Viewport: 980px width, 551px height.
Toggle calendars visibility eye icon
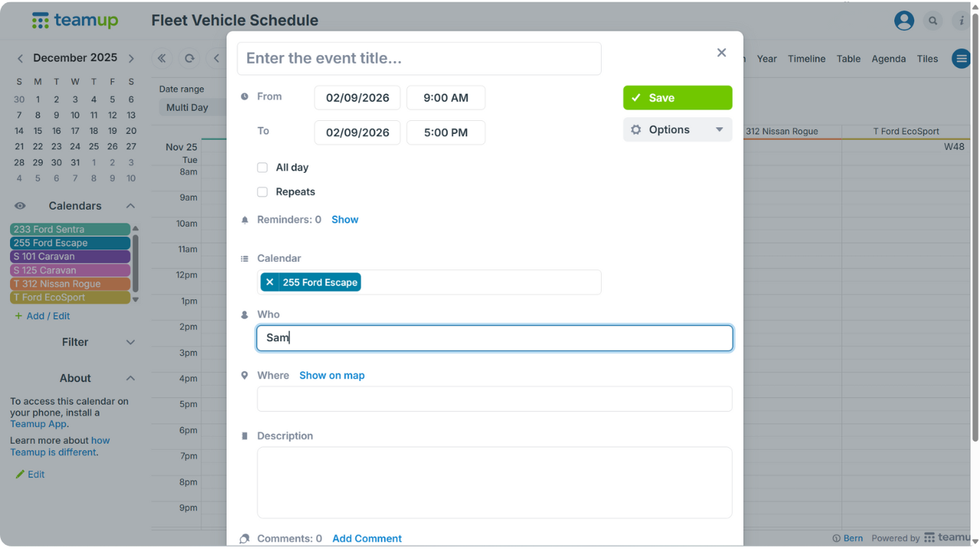point(20,206)
